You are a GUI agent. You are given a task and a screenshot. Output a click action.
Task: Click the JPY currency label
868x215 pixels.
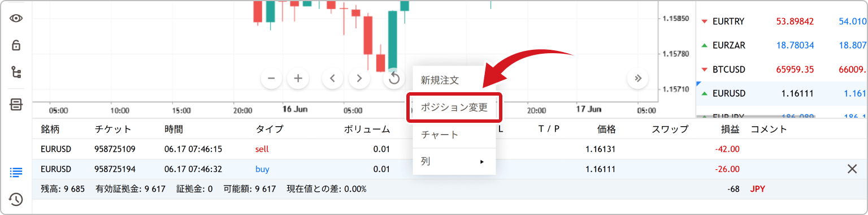(x=758, y=189)
